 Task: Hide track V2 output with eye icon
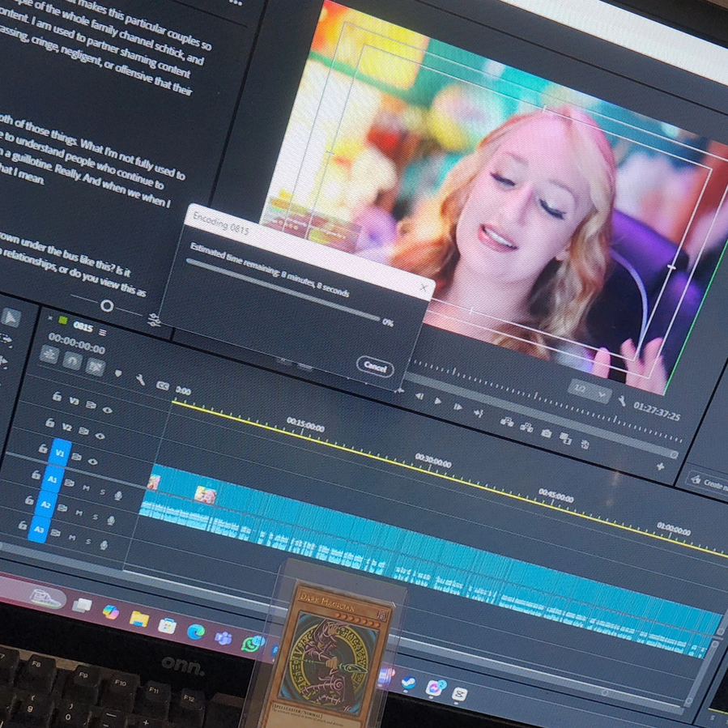coord(100,436)
